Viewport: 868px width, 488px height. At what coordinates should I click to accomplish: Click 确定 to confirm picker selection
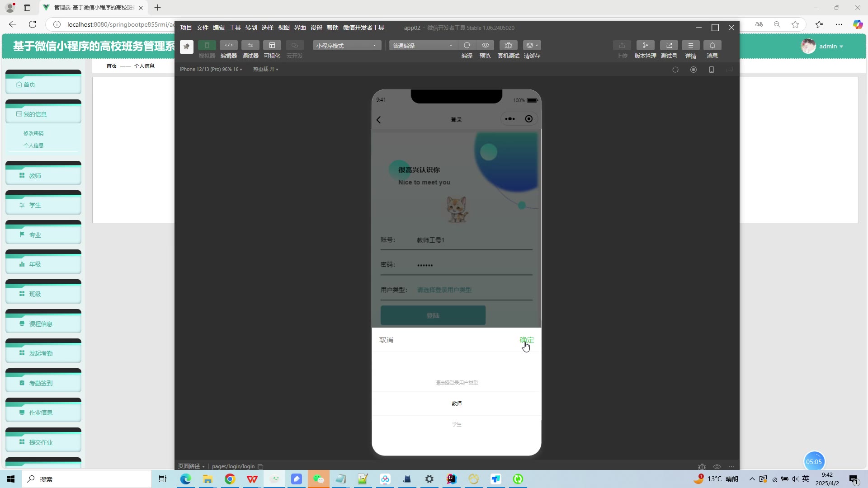[x=527, y=340]
